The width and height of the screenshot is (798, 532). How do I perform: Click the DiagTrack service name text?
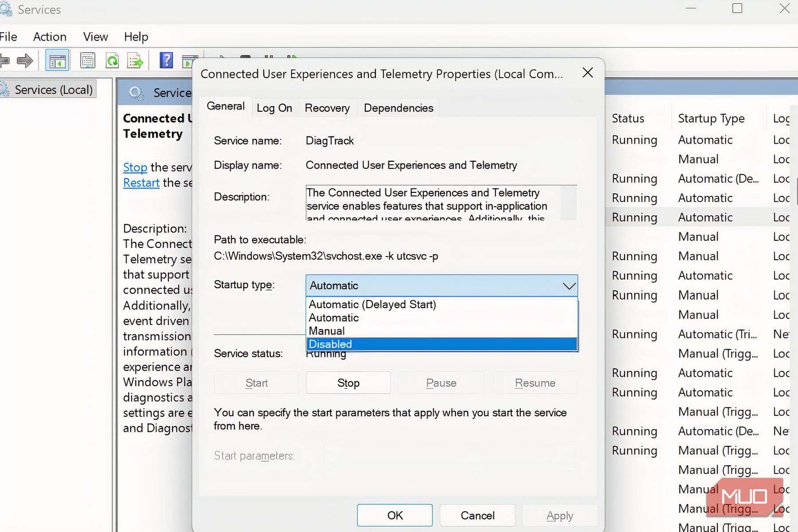(x=330, y=141)
